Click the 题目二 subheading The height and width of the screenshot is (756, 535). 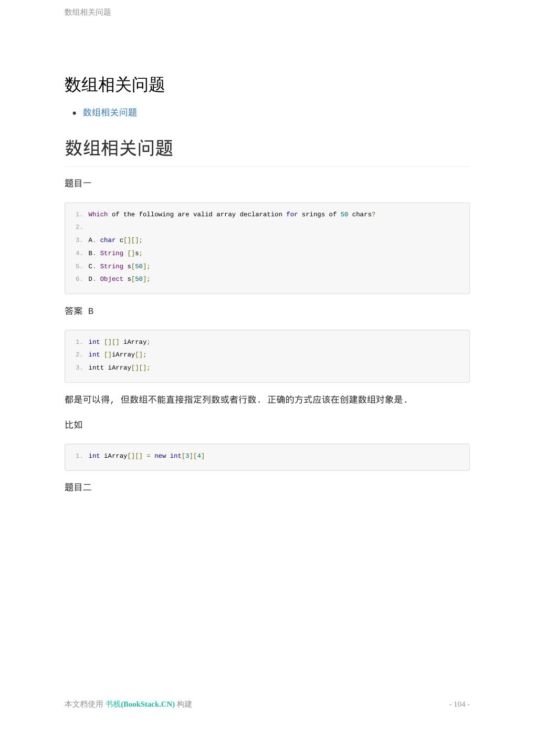tap(78, 487)
